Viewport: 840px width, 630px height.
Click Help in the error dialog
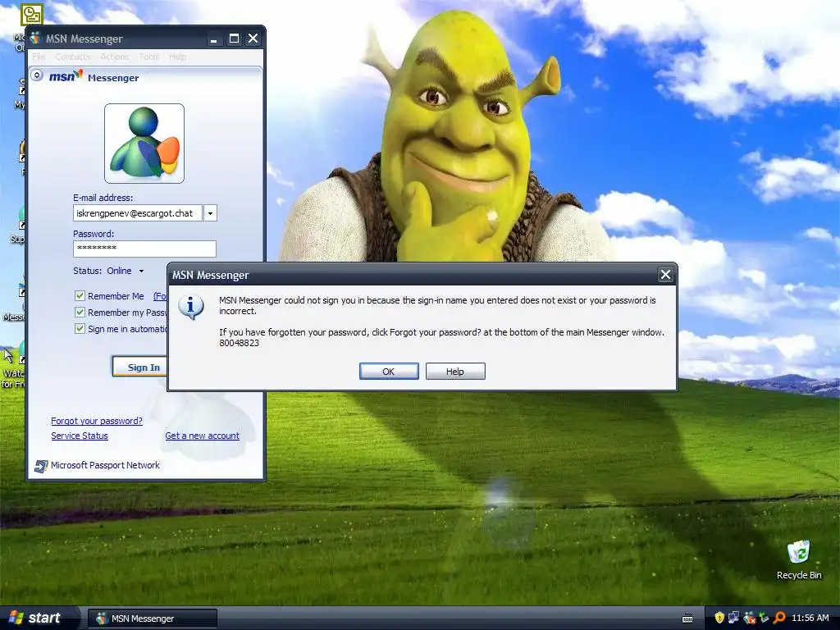click(x=455, y=372)
